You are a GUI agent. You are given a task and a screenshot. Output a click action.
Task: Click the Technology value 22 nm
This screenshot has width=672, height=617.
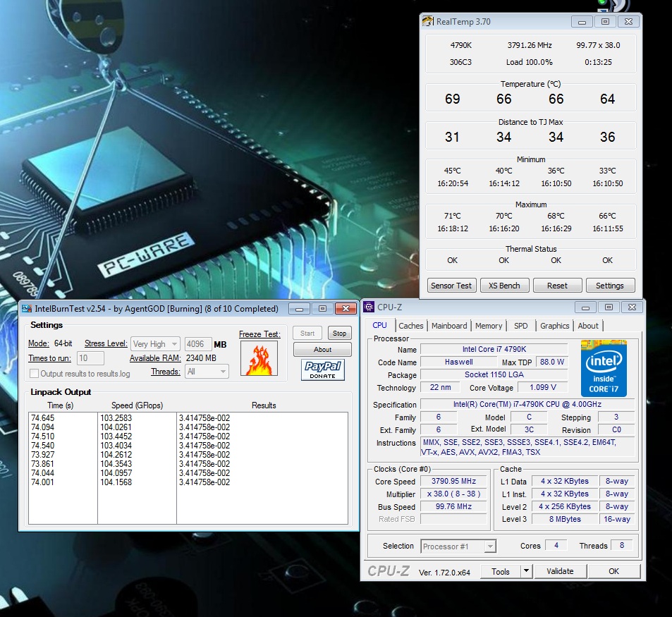440,387
